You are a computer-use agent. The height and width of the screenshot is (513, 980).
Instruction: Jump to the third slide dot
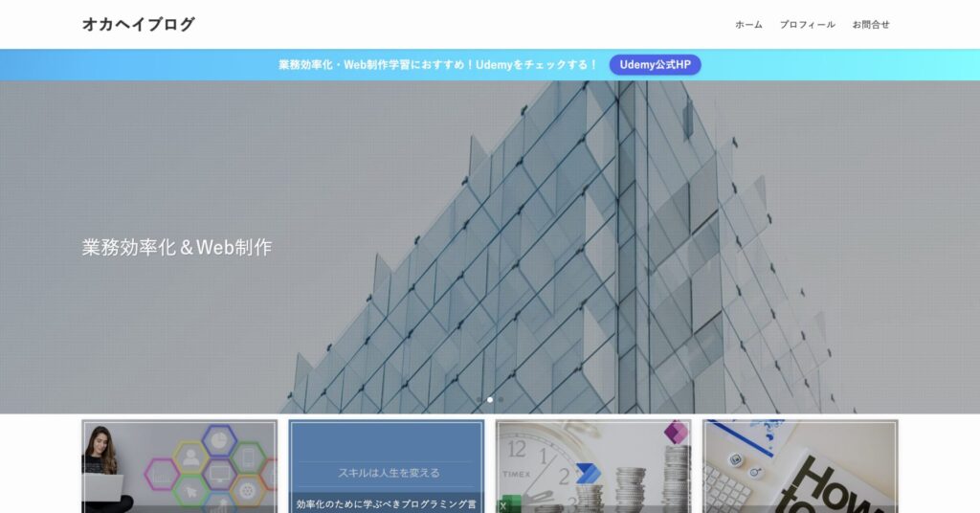tap(501, 400)
